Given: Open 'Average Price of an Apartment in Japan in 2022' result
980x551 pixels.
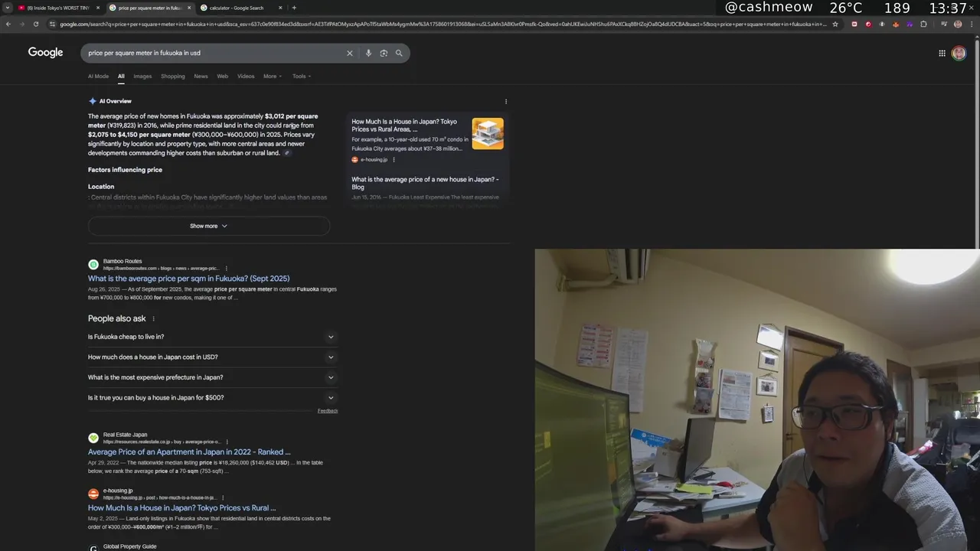Looking at the screenshot, I should (189, 452).
